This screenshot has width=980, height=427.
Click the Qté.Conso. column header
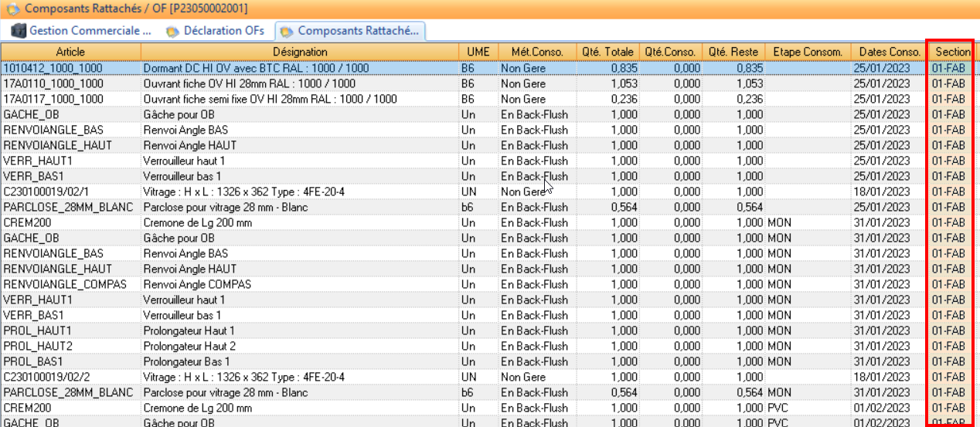coord(672,52)
